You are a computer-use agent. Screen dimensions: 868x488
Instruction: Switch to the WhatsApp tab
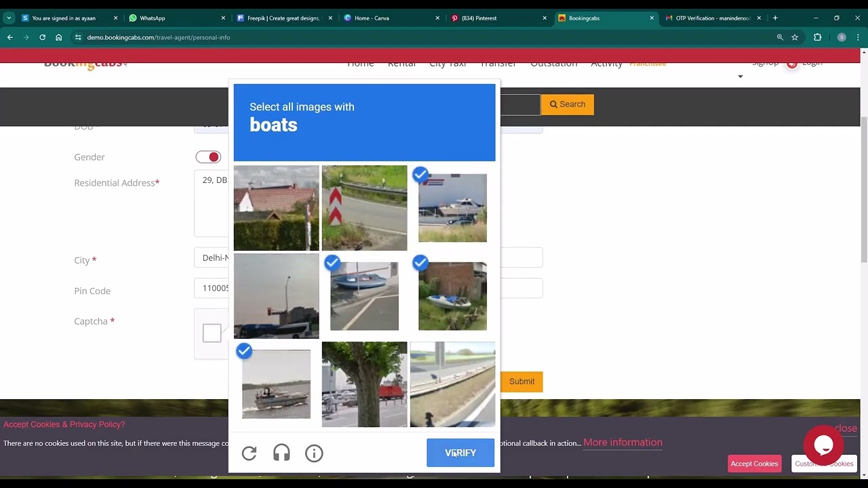tap(175, 18)
